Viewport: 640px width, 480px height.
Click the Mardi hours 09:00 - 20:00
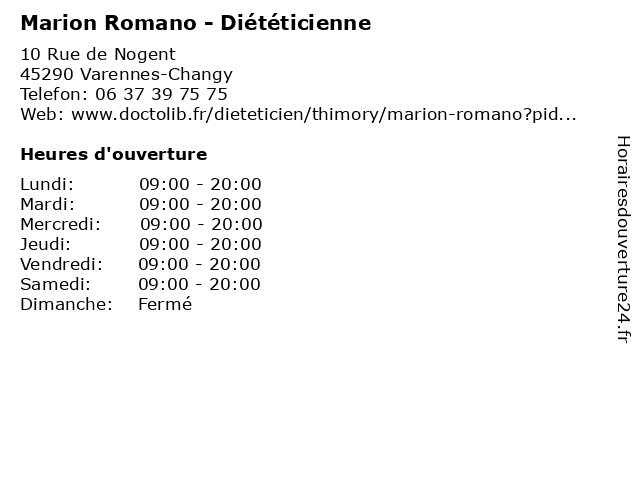click(200, 204)
